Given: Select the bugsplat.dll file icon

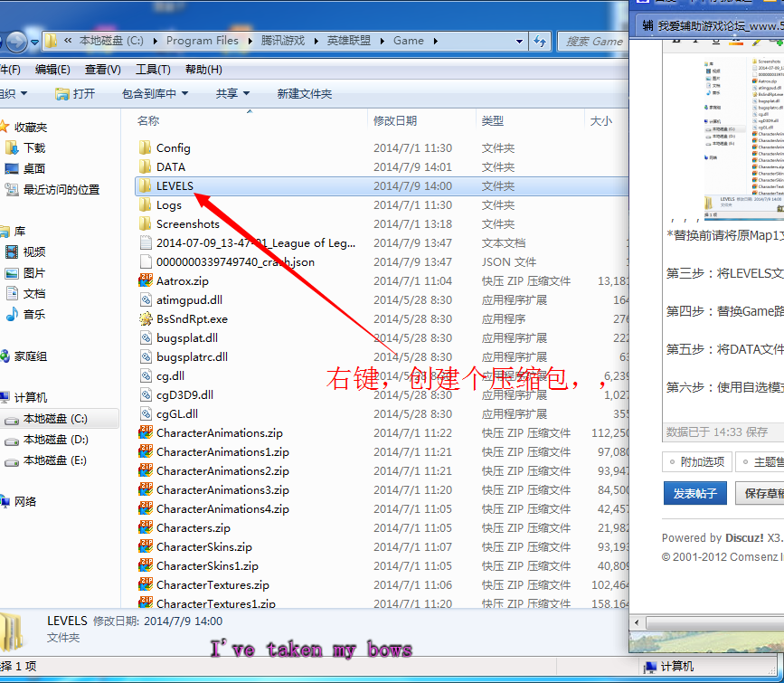Looking at the screenshot, I should point(146,337).
